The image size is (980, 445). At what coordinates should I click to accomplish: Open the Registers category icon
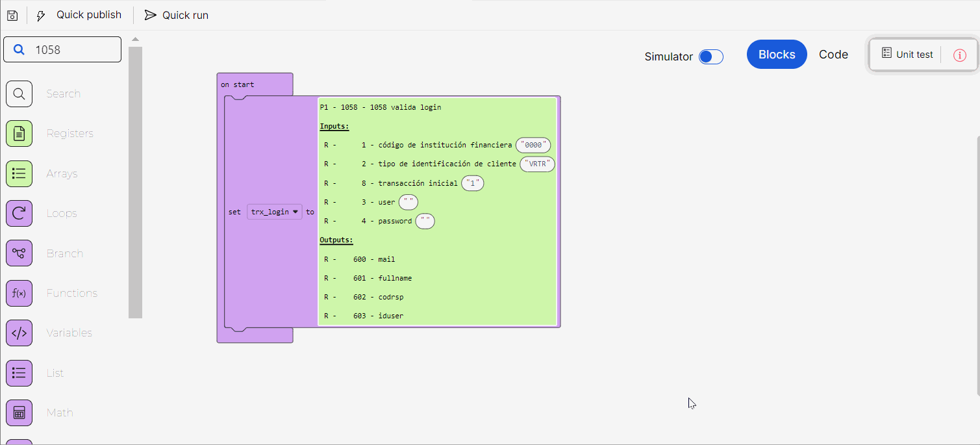click(x=19, y=134)
